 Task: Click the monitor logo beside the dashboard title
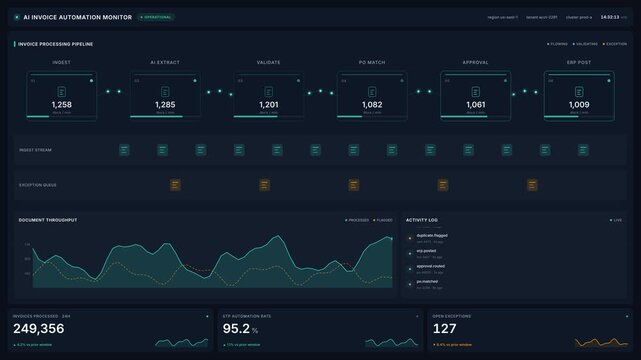tap(17, 17)
